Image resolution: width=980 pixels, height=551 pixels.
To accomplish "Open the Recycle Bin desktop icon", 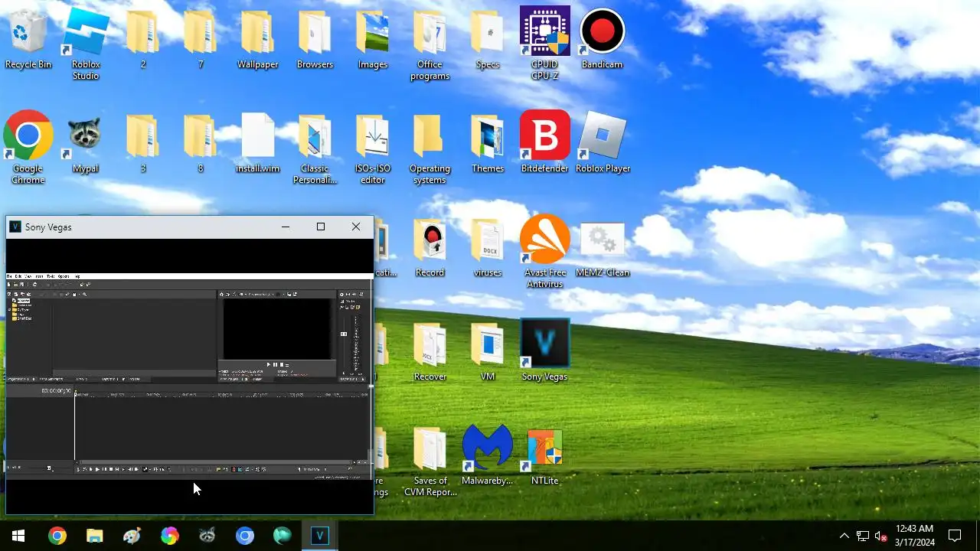I will tap(28, 39).
